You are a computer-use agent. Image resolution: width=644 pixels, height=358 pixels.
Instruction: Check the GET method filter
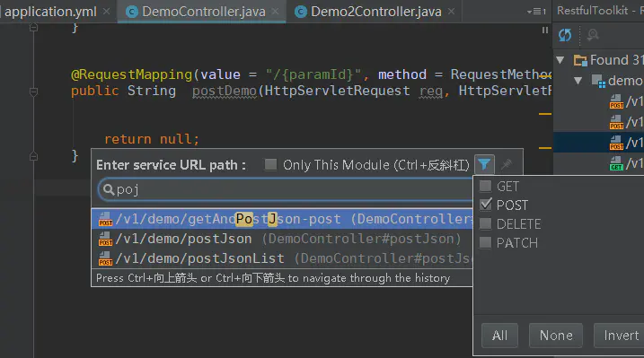coord(485,186)
